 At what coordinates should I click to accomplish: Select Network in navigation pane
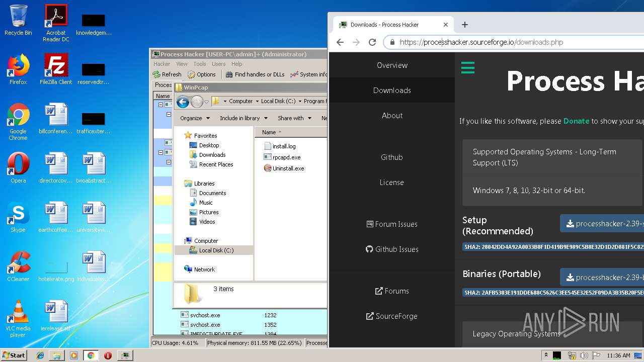(x=200, y=269)
